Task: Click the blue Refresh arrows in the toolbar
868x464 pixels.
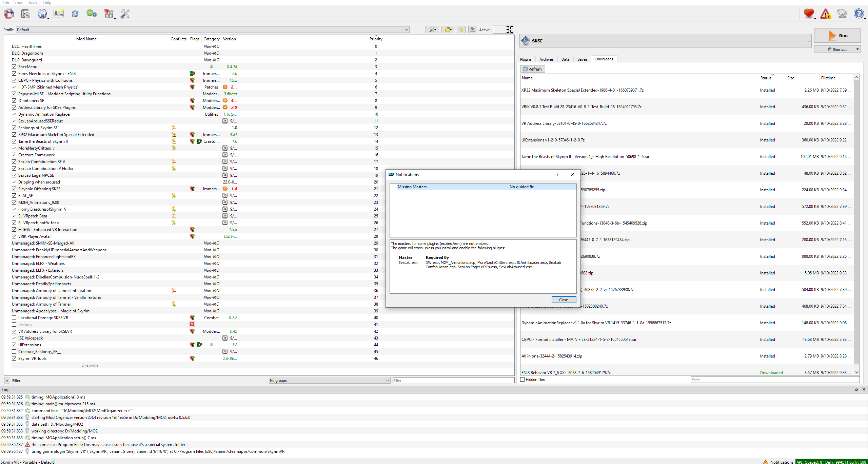Action: (75, 14)
